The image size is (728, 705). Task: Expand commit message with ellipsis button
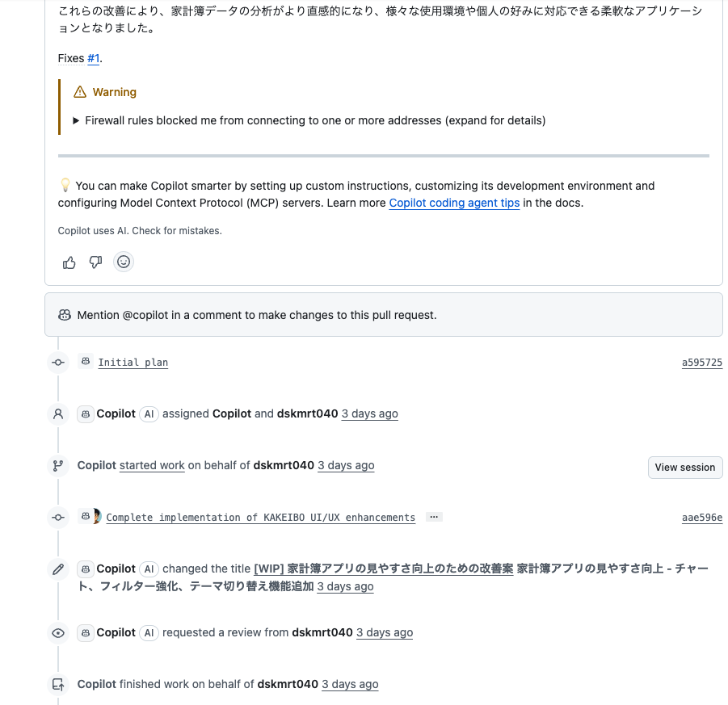434,517
